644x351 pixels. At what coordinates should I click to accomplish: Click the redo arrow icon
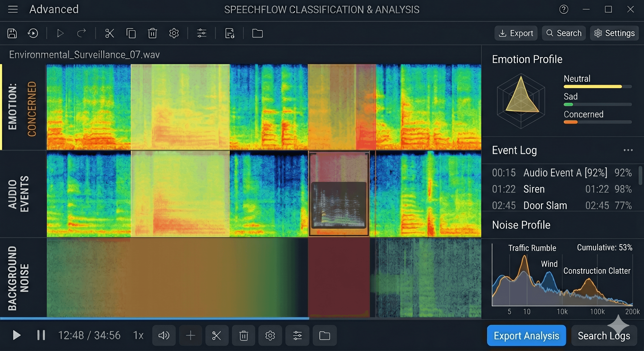tap(81, 33)
